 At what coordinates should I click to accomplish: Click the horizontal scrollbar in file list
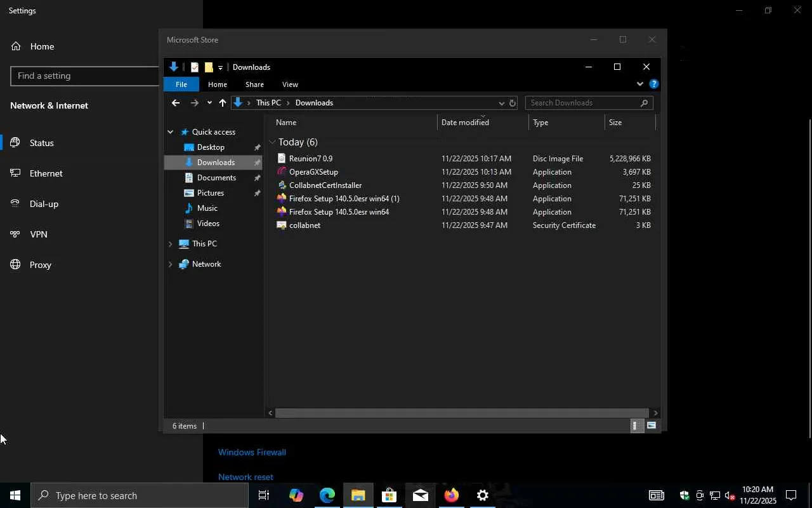click(x=461, y=413)
